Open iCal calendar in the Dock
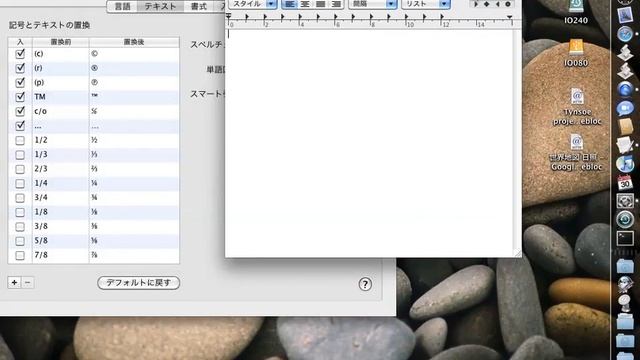Image resolution: width=640 pixels, height=360 pixels. point(624,182)
